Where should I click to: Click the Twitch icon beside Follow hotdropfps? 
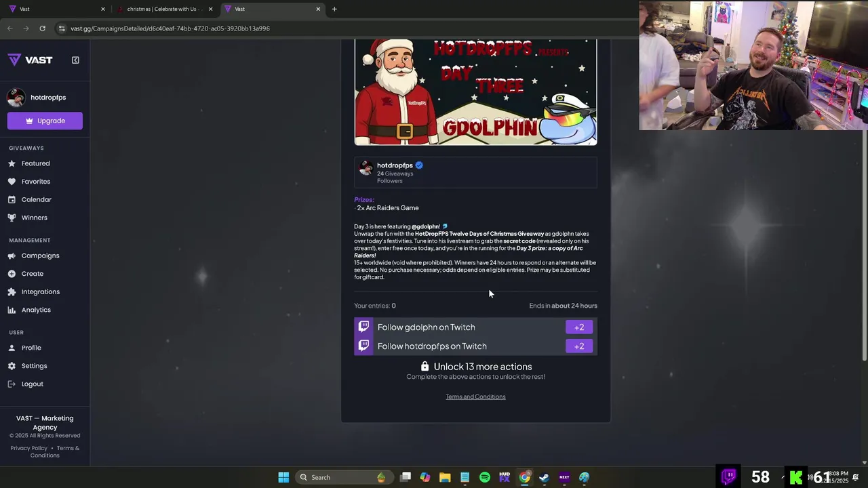pyautogui.click(x=364, y=346)
